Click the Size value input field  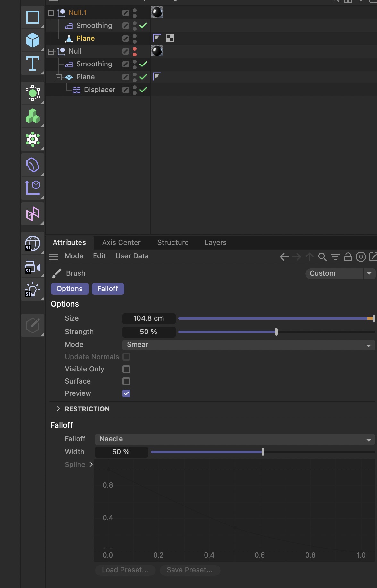click(149, 318)
